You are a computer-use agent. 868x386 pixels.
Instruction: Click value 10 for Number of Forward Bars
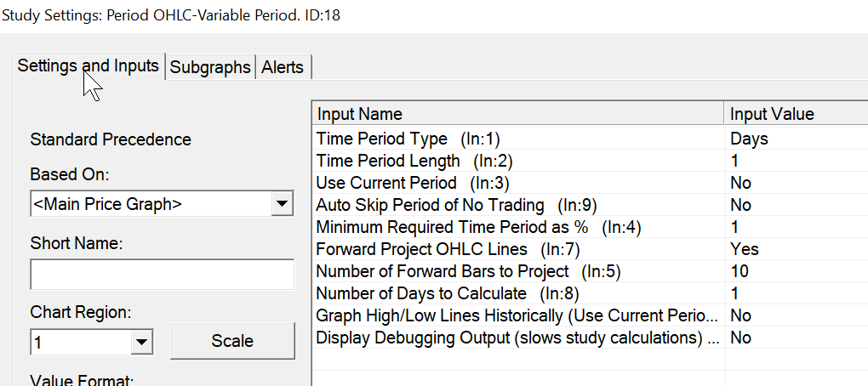click(739, 271)
